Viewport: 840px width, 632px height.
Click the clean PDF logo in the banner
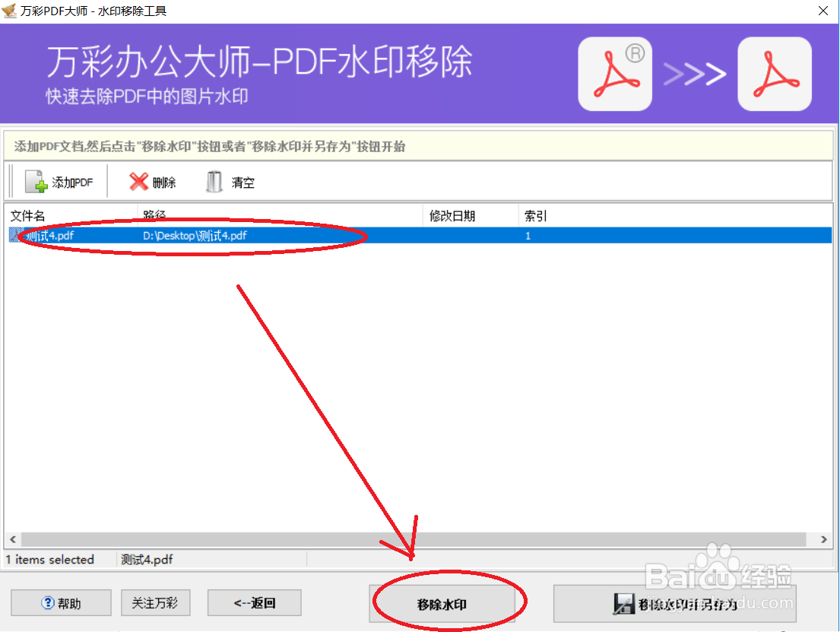(775, 74)
